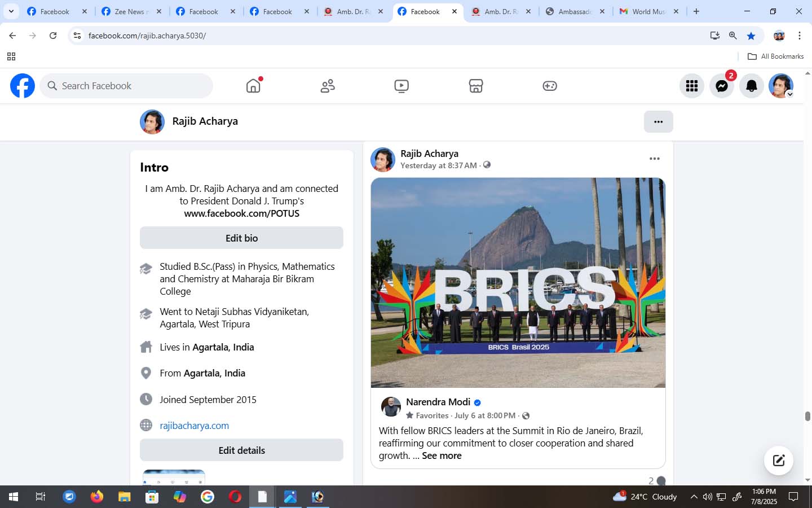Click the browser Back arrow
Image resolution: width=812 pixels, height=508 pixels.
coord(12,36)
